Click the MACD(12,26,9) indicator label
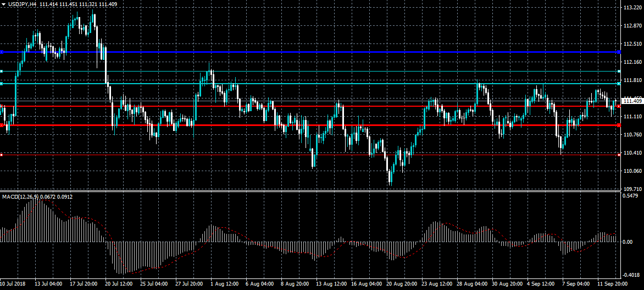Viewport: 644px width, 290px height. pos(20,196)
